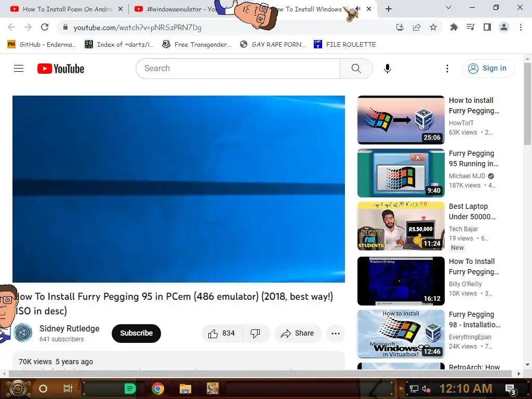Open more actions ellipsis under video

(336, 334)
